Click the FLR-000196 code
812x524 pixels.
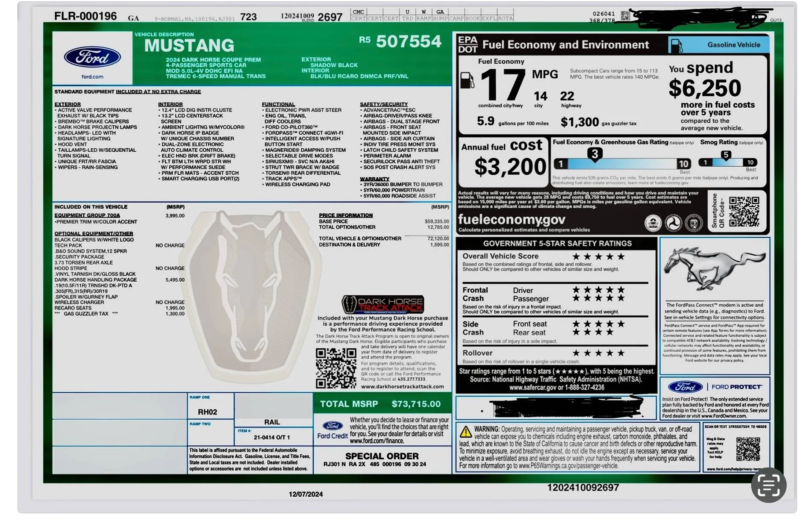click(x=85, y=16)
